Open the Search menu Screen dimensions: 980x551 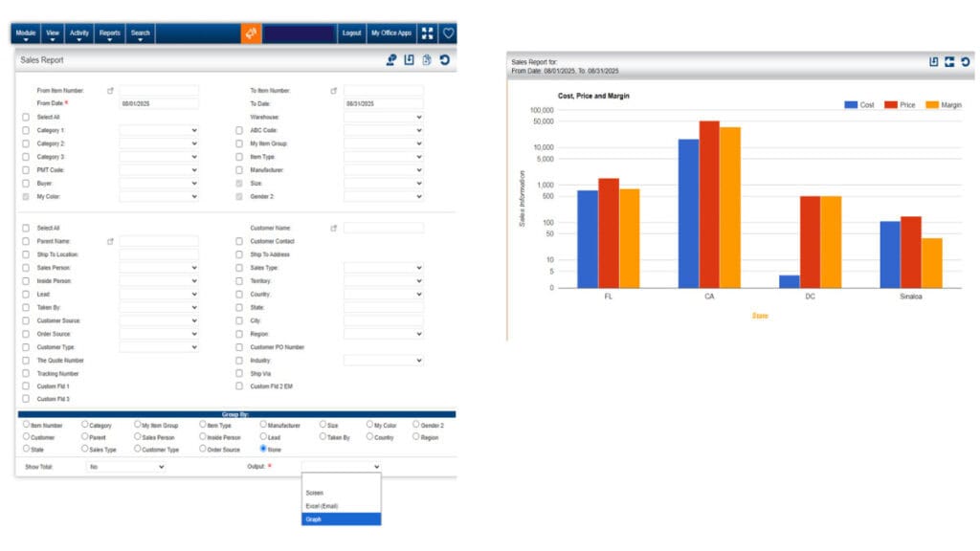pyautogui.click(x=140, y=33)
